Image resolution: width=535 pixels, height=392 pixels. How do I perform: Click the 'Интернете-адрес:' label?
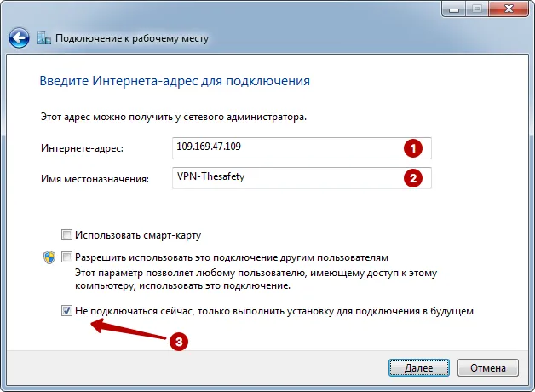(x=83, y=148)
